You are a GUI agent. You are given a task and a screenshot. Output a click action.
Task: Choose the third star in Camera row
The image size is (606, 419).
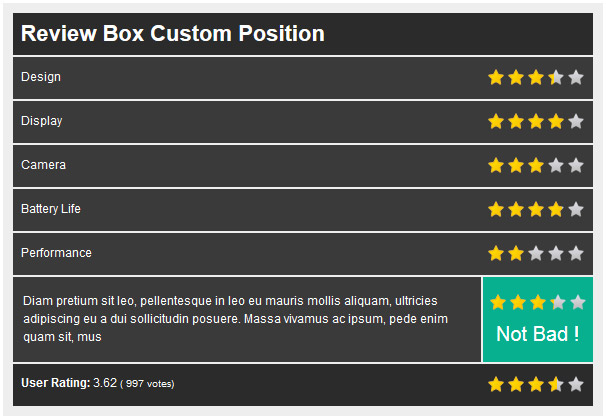coord(536,165)
